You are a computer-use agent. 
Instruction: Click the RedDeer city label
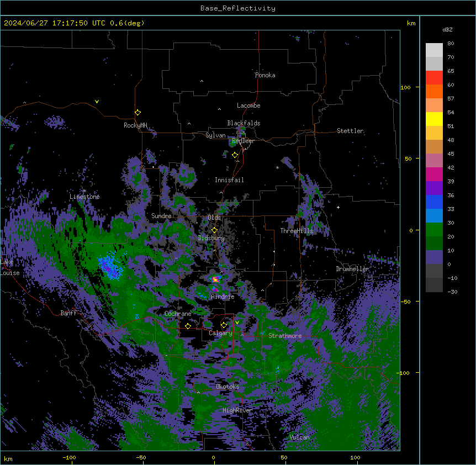coord(243,141)
